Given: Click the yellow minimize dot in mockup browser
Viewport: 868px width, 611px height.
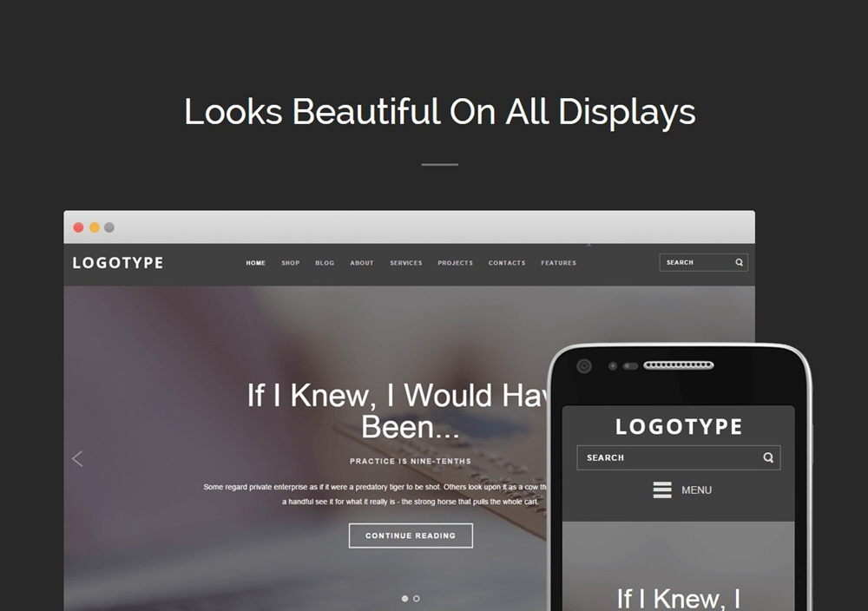Looking at the screenshot, I should click(95, 227).
